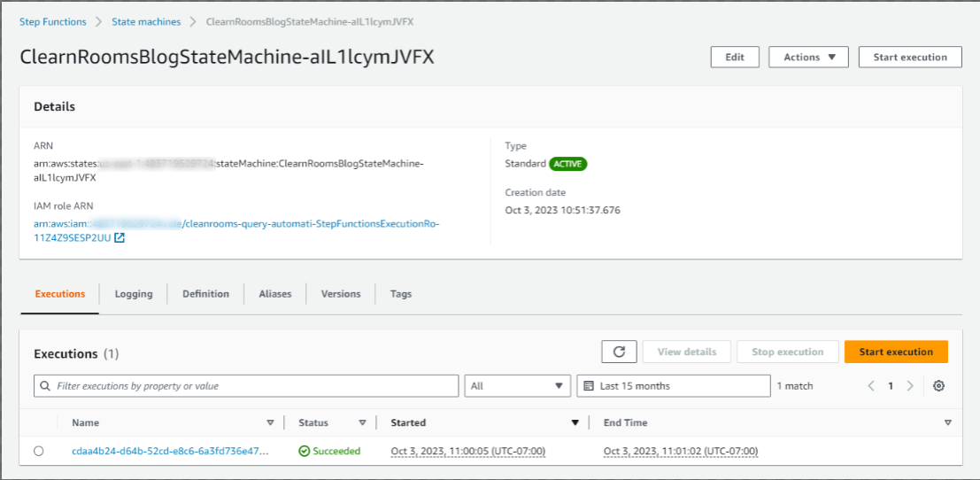Click end time Oct 3, 2023, 11:01:02
This screenshot has width=980, height=480.
tap(681, 452)
